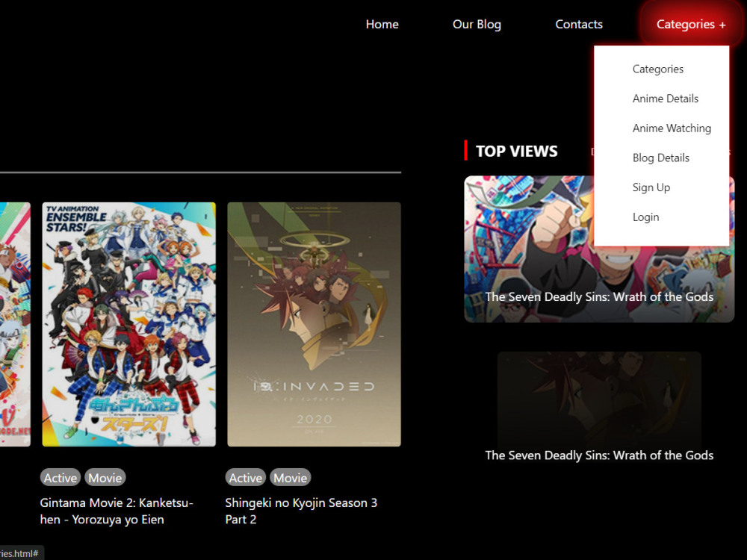Click the TOP VIEWS heading
Screen dimensions: 747x560
coord(516,151)
